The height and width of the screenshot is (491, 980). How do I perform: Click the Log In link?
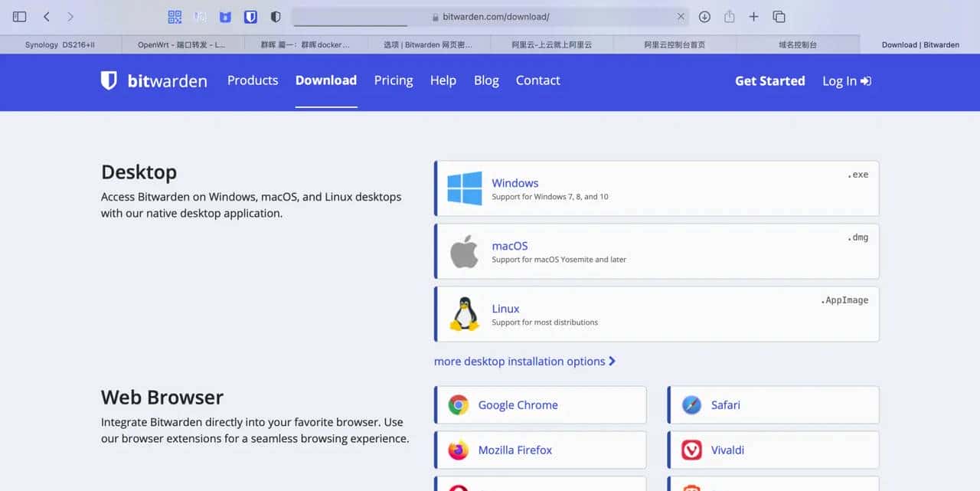pos(846,81)
